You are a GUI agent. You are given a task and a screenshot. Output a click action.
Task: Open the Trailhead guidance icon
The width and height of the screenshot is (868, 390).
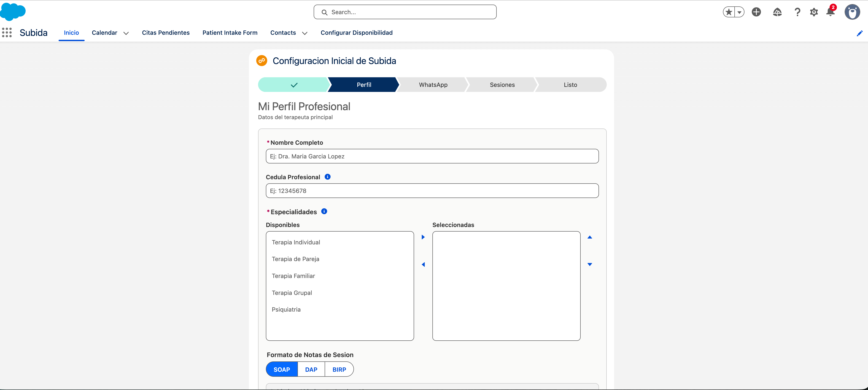click(x=777, y=12)
